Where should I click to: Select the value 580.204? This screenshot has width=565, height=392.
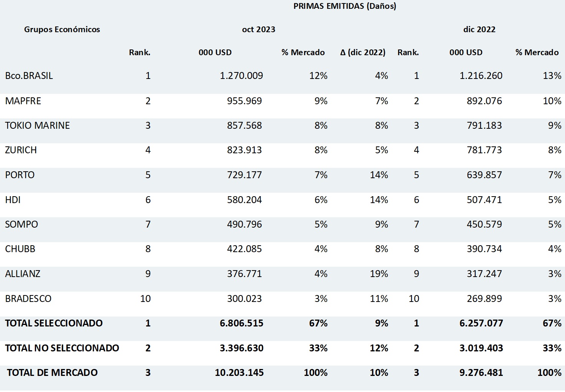coord(245,200)
